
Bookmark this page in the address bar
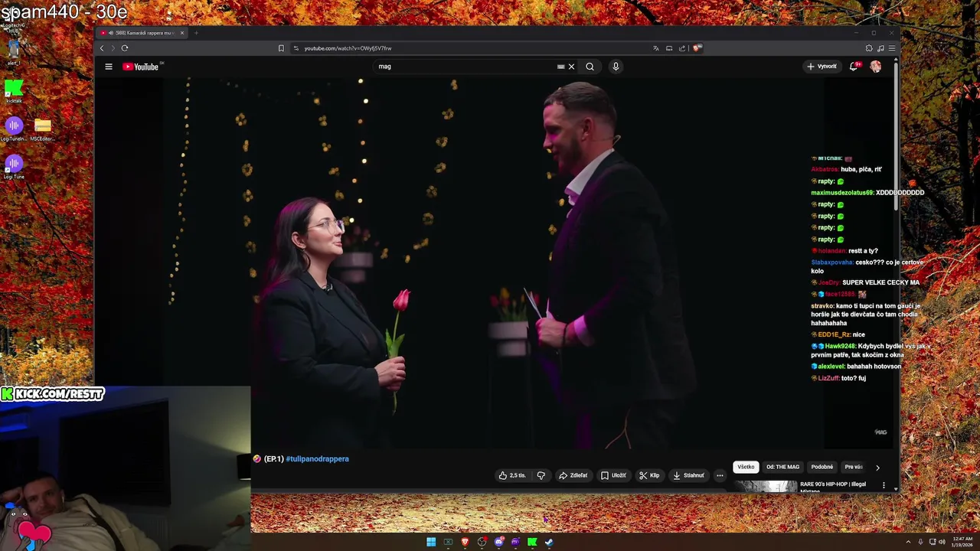[281, 48]
